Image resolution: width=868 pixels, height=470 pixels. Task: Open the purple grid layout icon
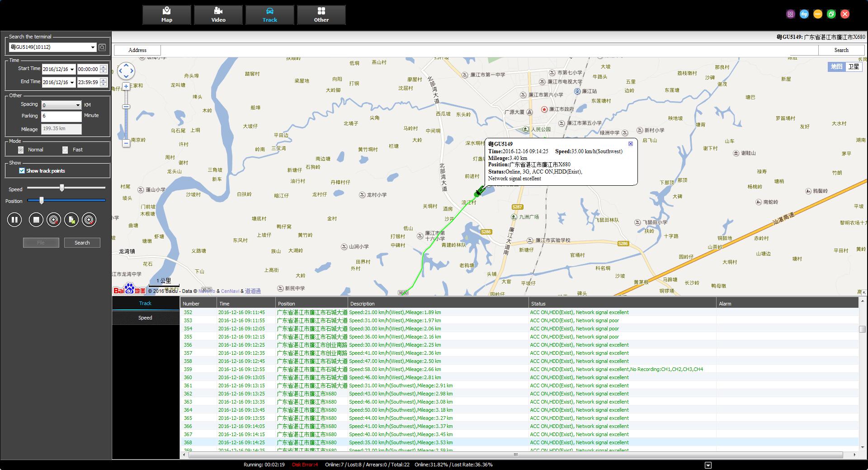pos(790,14)
